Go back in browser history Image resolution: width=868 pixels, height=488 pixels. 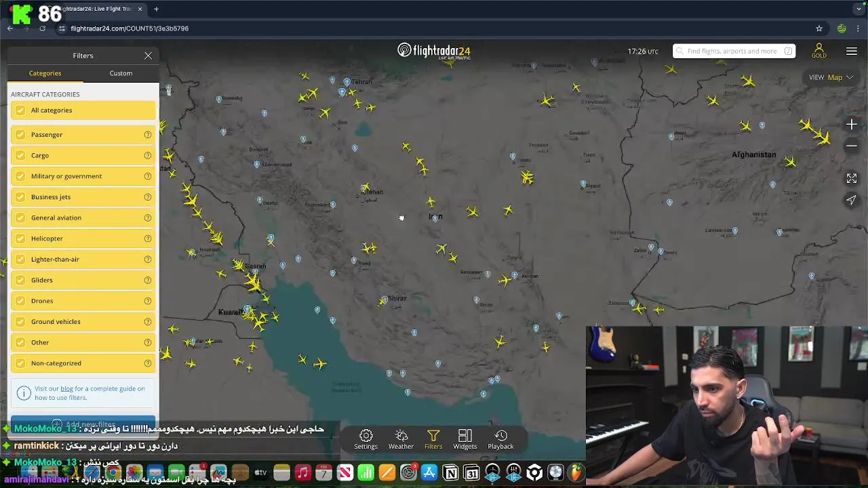[x=10, y=28]
